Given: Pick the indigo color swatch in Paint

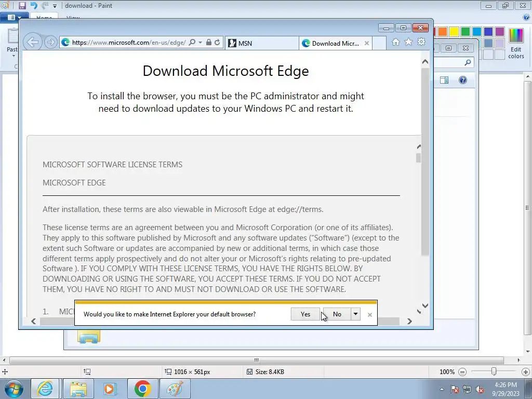Looking at the screenshot, I should [x=488, y=32].
